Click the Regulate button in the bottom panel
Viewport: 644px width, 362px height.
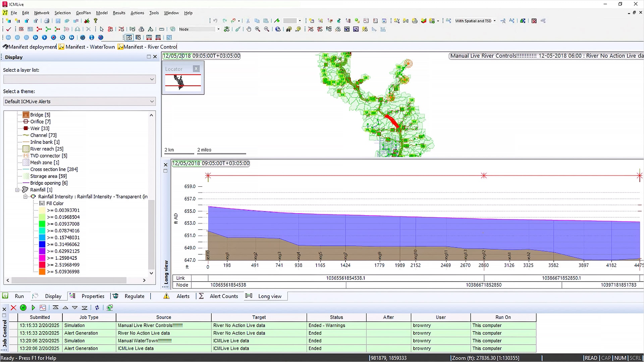134,296
